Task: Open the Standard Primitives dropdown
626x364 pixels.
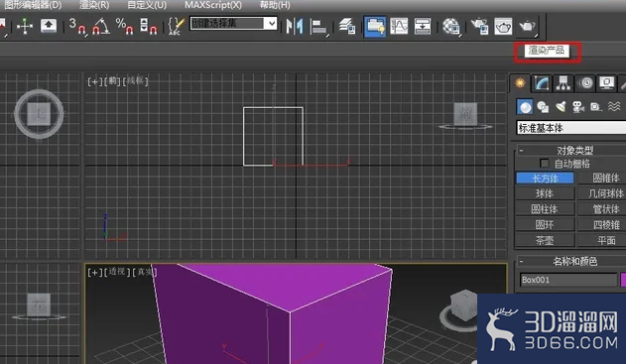Action: click(570, 128)
